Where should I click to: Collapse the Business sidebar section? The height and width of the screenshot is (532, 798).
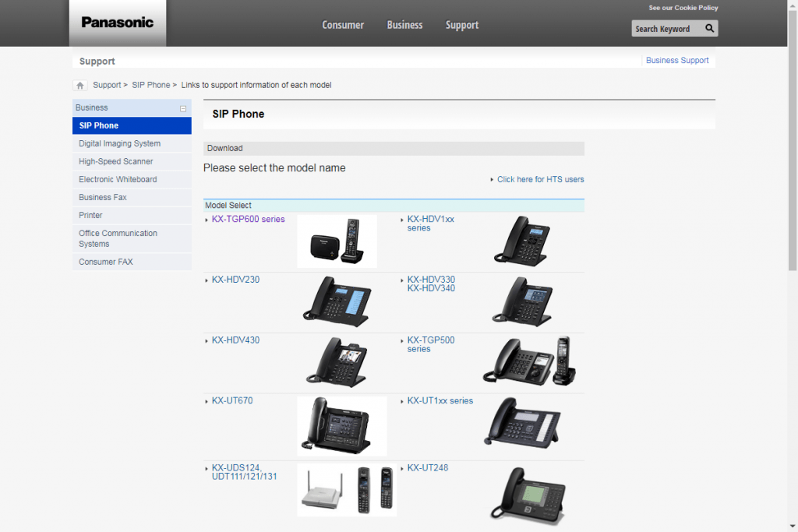click(183, 108)
